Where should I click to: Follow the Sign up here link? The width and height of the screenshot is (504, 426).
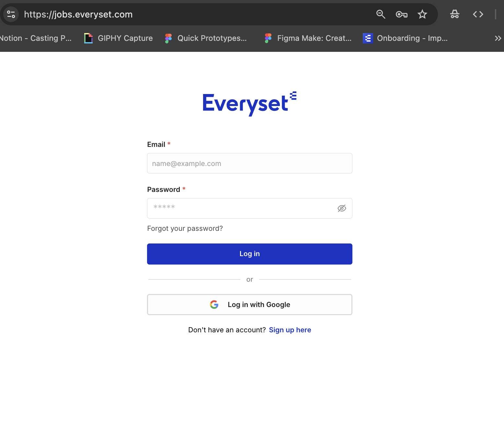coord(290,330)
